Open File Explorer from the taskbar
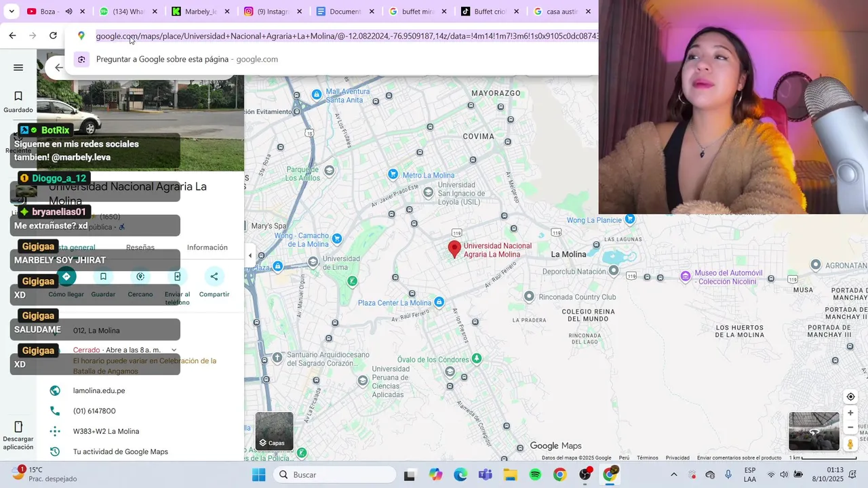The width and height of the screenshot is (868, 488). tap(510, 474)
